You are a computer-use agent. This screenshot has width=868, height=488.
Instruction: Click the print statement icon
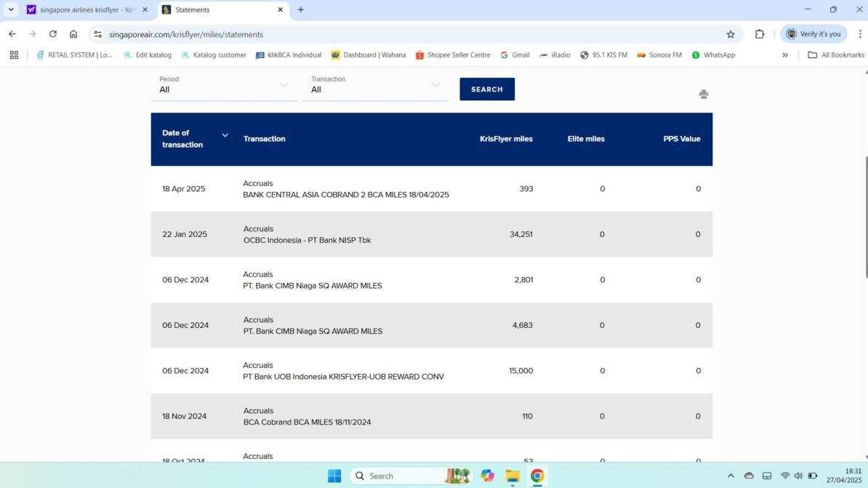[x=703, y=94]
